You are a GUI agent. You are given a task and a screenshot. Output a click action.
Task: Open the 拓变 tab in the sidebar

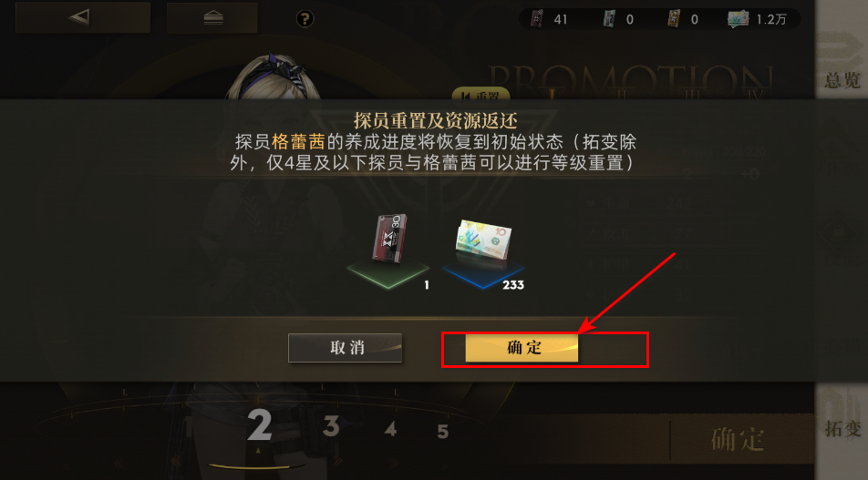(x=842, y=429)
